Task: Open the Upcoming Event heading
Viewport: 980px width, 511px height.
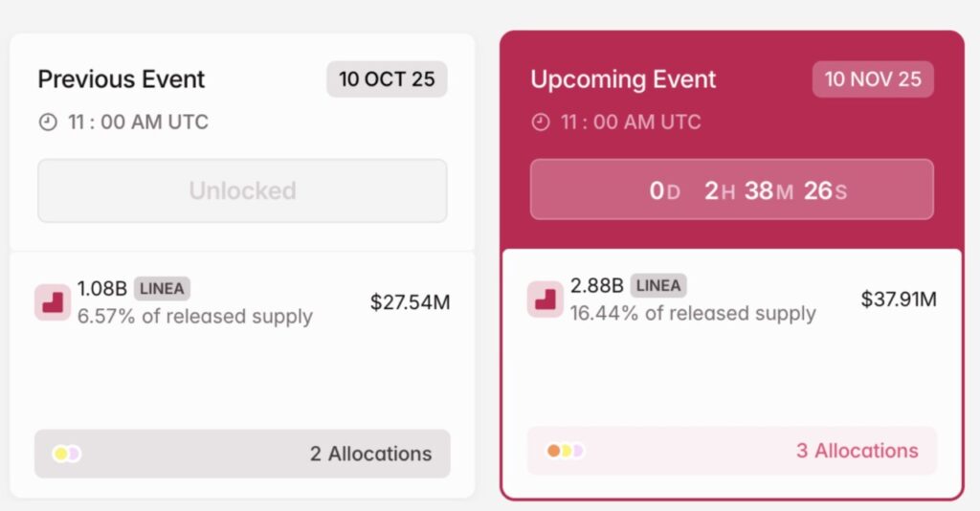Action: [623, 79]
